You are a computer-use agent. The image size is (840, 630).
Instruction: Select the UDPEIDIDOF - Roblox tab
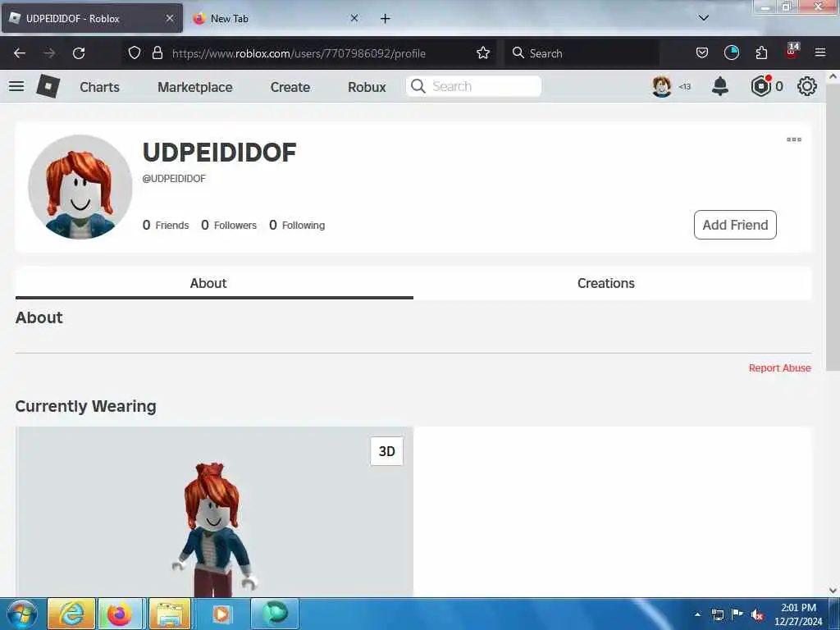91,18
